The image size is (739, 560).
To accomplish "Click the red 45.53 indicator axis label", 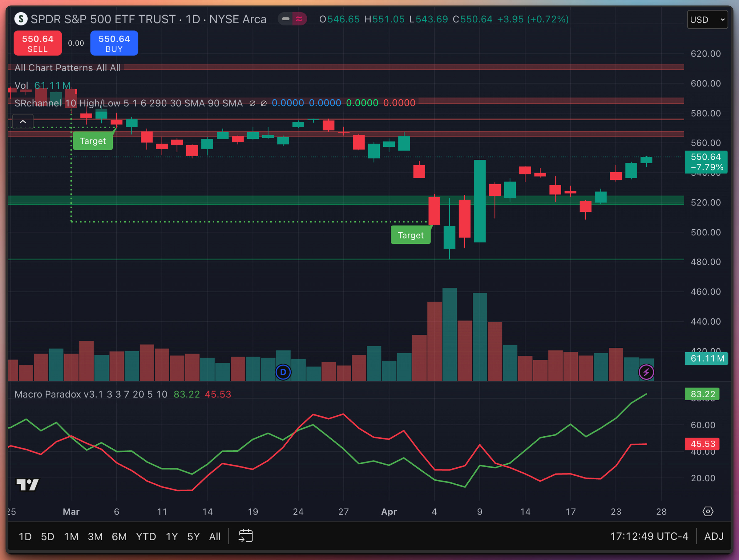I will (702, 444).
